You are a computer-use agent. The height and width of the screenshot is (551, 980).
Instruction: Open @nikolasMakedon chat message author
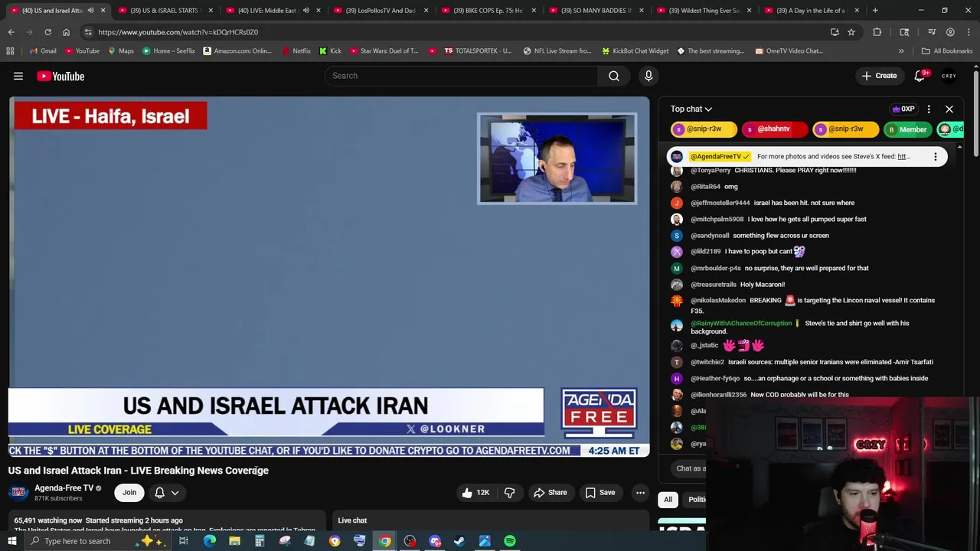pyautogui.click(x=717, y=301)
